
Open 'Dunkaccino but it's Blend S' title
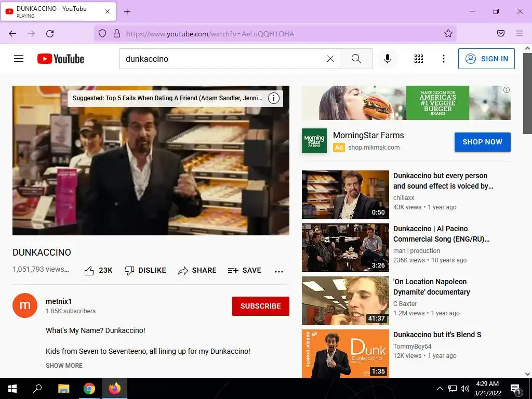tap(437, 335)
